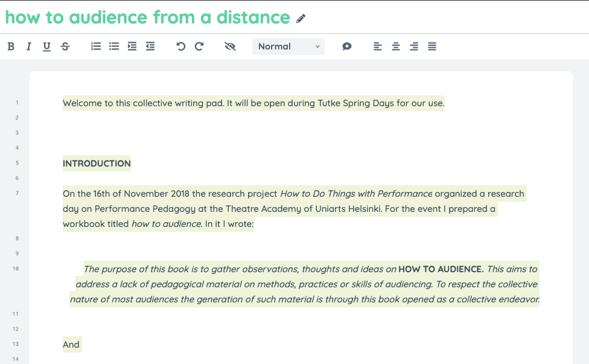The height and width of the screenshot is (364, 589).
Task: Toggle bold formatting
Action: tap(11, 46)
